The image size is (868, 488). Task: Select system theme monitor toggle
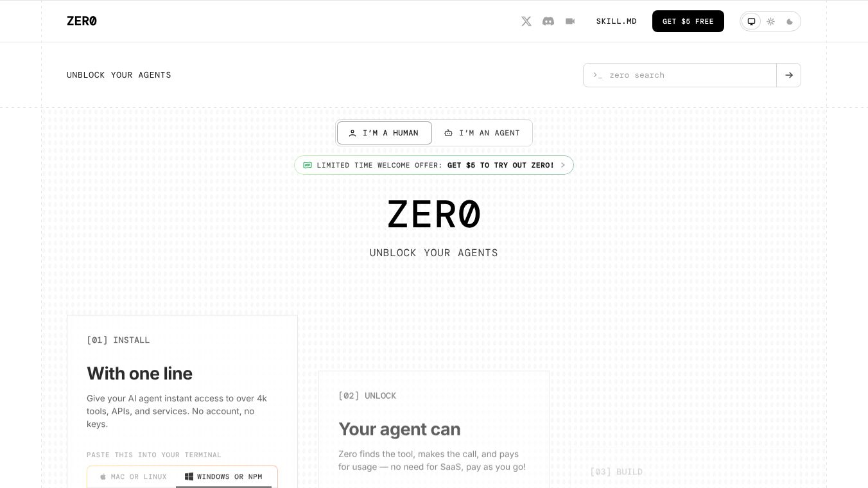click(751, 21)
